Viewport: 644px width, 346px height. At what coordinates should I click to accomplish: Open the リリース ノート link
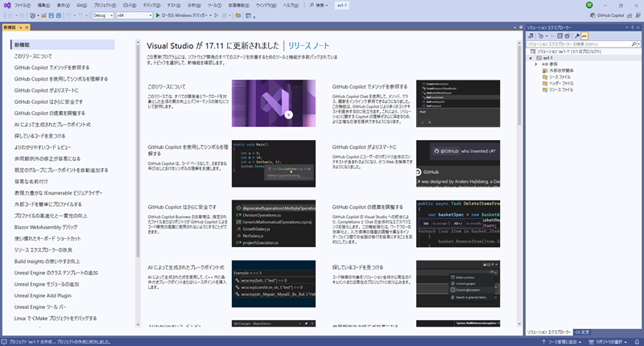tap(309, 45)
